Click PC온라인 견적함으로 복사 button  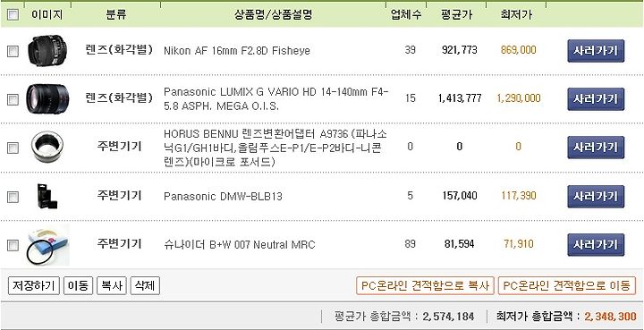click(x=425, y=285)
